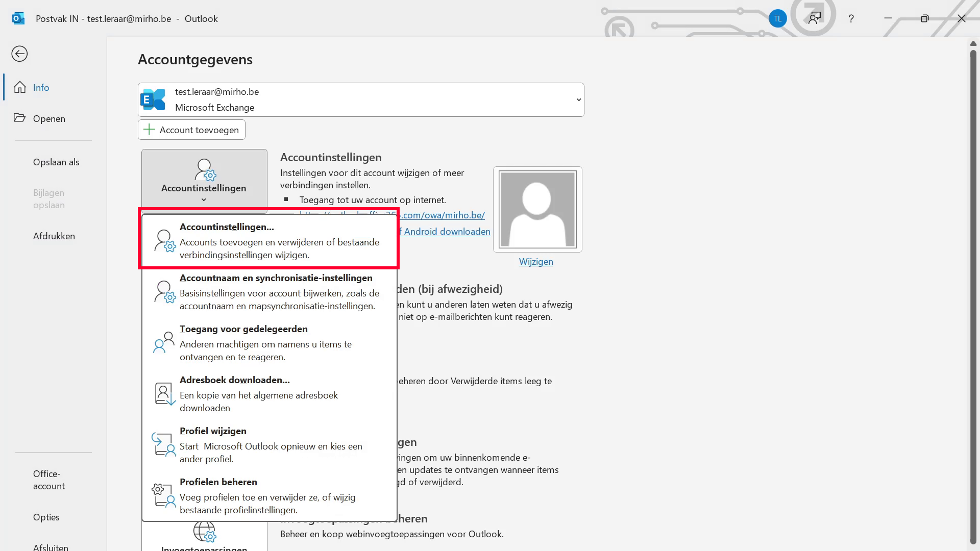
Task: Click the vertical scrollbar on right
Action: pos(973,296)
